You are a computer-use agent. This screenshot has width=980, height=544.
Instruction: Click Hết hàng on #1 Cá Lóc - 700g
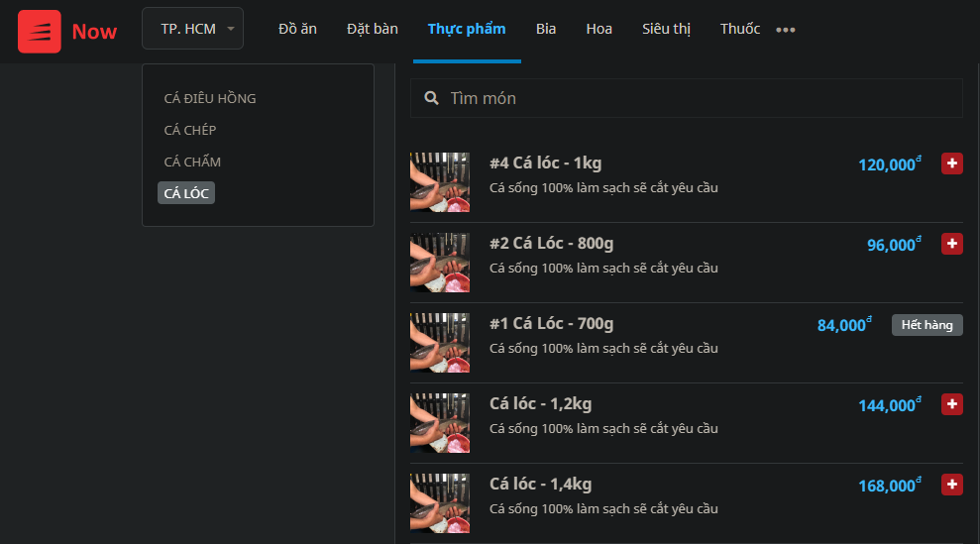click(x=926, y=325)
